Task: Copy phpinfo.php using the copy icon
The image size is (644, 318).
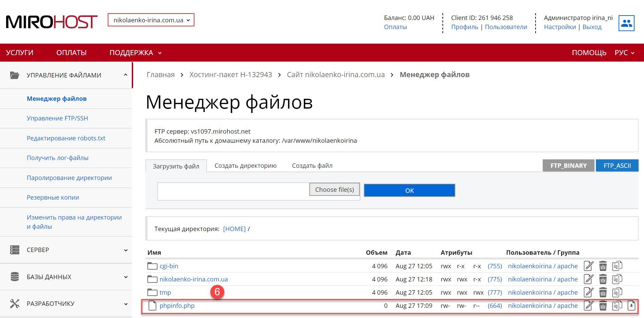Action: (x=617, y=306)
